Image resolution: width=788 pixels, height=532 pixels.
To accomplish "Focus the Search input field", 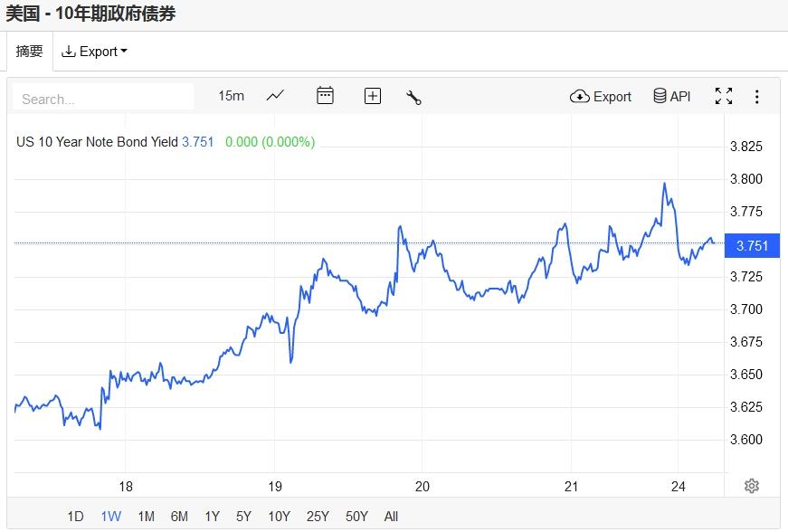I will pyautogui.click(x=103, y=99).
